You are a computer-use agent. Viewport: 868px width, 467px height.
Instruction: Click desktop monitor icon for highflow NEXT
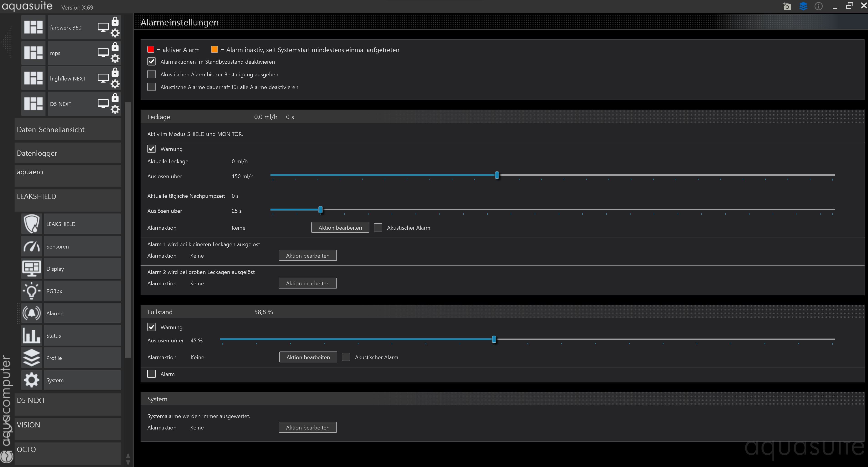(103, 78)
